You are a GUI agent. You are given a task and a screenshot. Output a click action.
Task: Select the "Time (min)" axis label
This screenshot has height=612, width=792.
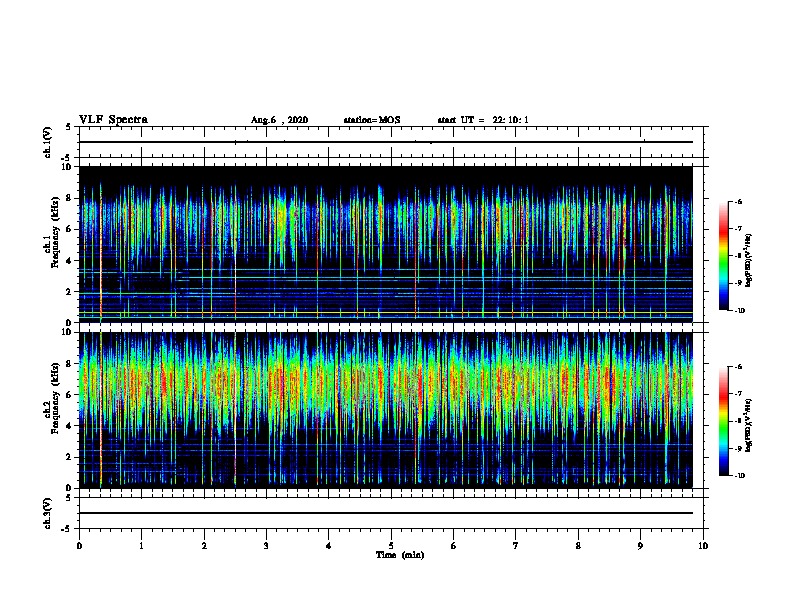tap(400, 555)
